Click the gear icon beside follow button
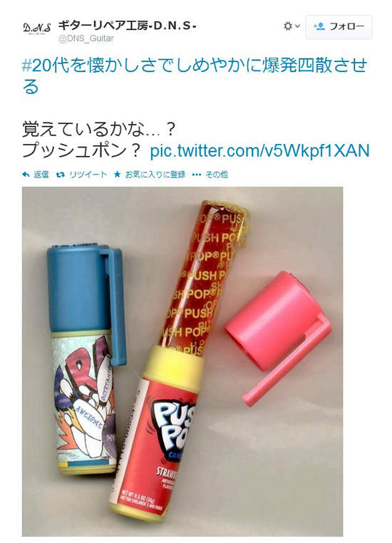The image size is (392, 543). click(x=288, y=26)
